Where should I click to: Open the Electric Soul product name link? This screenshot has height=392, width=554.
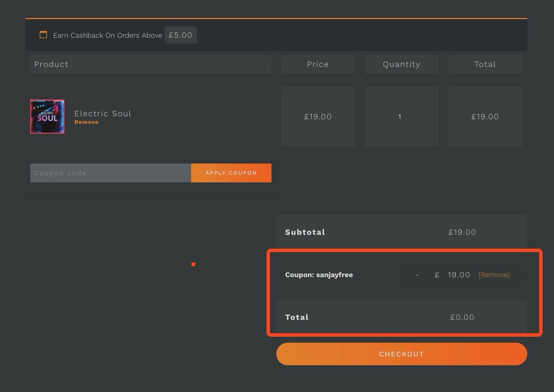103,114
